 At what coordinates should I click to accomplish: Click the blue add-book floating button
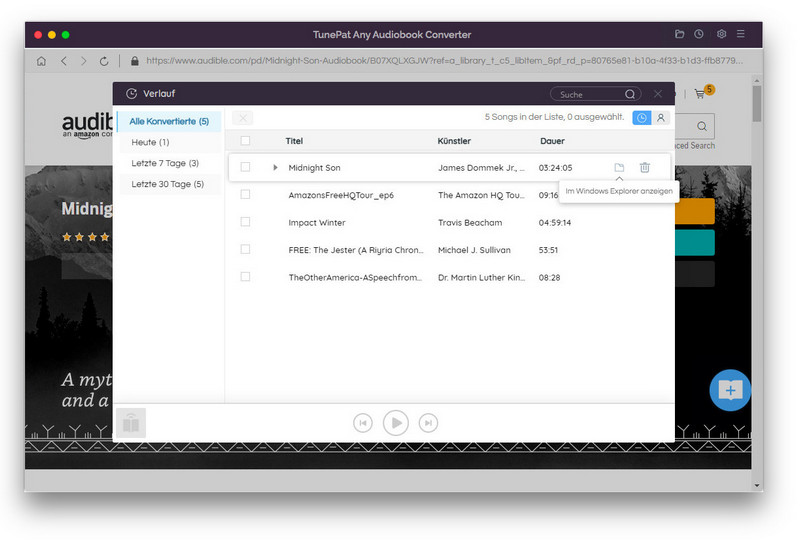[x=730, y=390]
